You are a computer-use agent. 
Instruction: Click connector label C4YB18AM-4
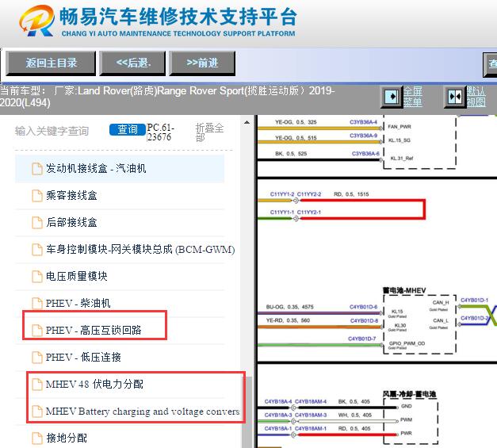pyautogui.click(x=311, y=401)
